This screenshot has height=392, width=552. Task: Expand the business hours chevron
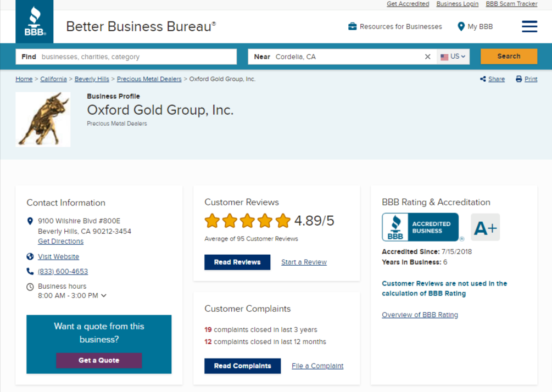click(103, 295)
